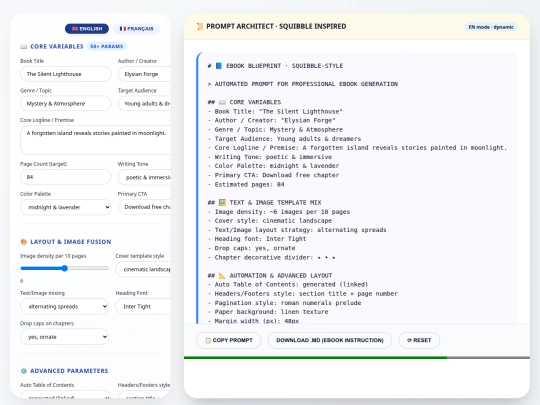Click the book icon in the Core Variables prompt heading
Image resolution: width=540 pixels, height=405 pixels.
coord(222,102)
